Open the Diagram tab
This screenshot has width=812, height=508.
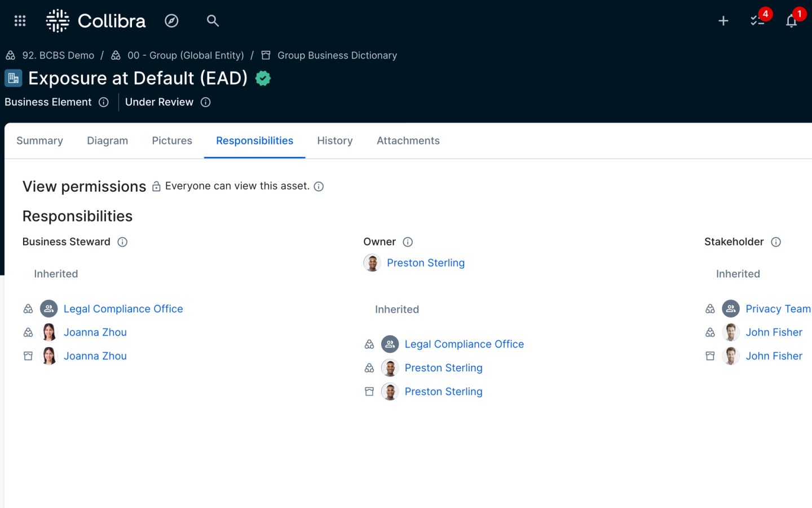[107, 141]
